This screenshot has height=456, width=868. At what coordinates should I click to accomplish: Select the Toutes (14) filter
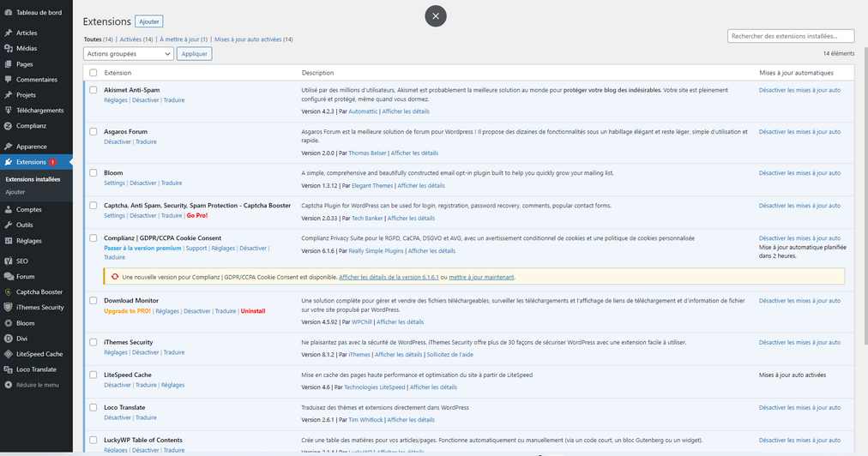98,39
